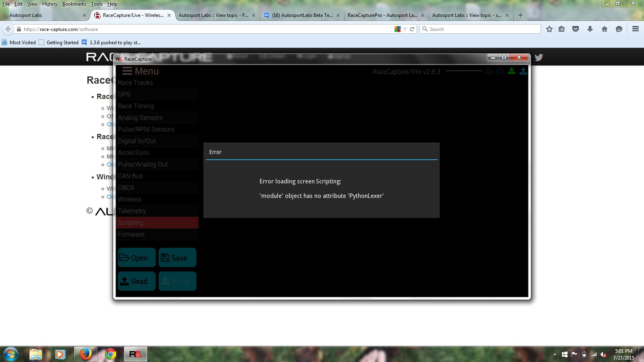Open the Windows Start button
The image size is (644, 362).
(x=11, y=354)
